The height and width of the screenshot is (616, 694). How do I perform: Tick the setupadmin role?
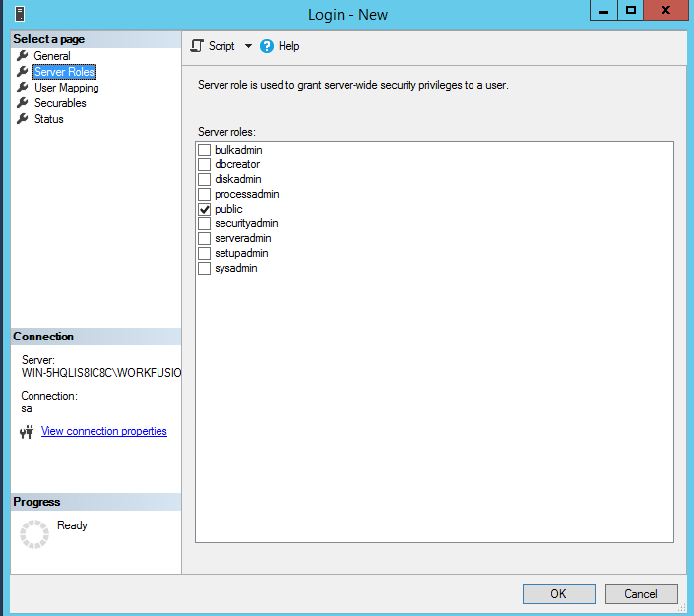point(204,253)
